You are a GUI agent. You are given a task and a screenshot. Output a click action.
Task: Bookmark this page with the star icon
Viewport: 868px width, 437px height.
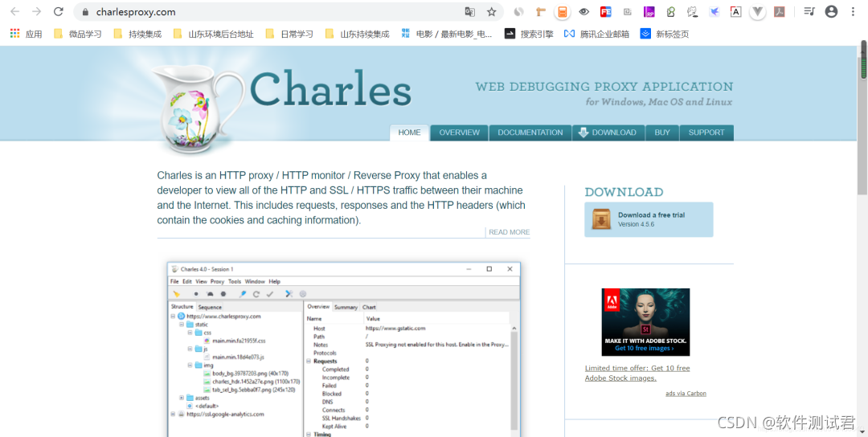[491, 11]
